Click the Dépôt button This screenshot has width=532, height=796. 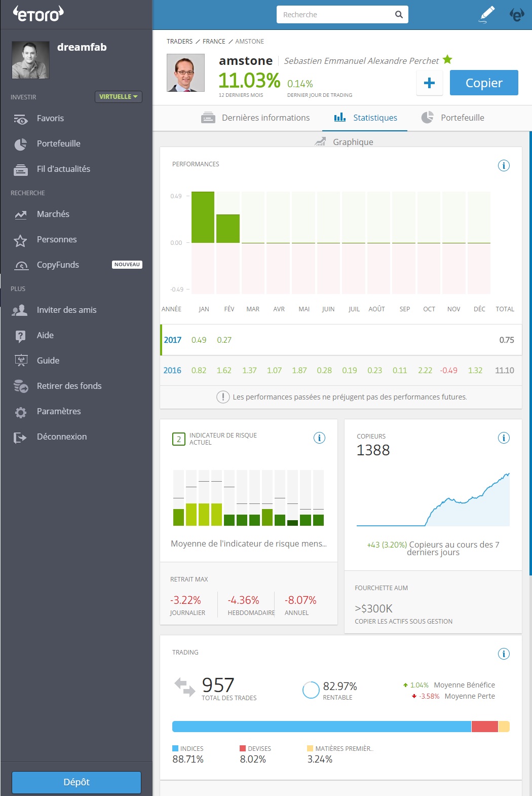pyautogui.click(x=77, y=782)
